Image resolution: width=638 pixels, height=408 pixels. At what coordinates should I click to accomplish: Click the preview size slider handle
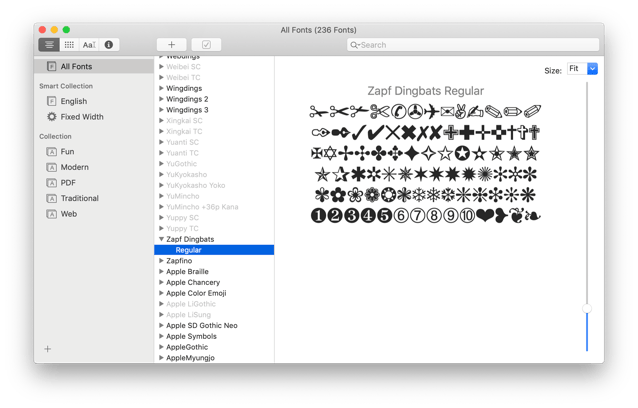coord(587,308)
